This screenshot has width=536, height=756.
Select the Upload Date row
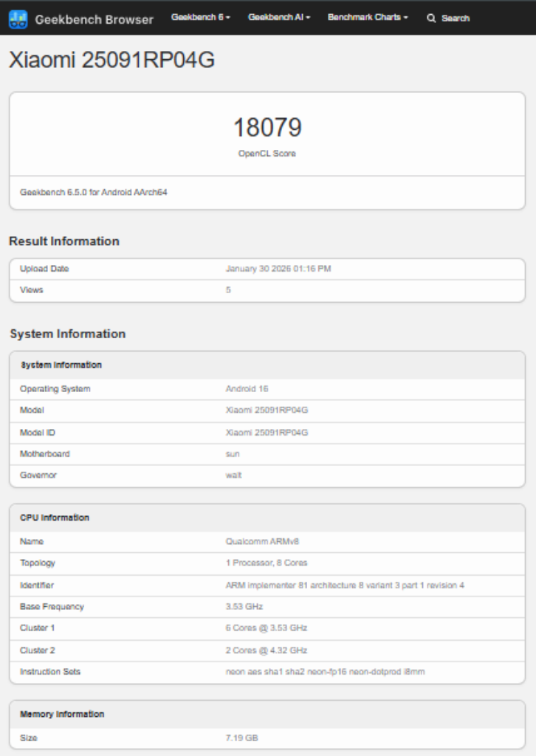(268, 269)
